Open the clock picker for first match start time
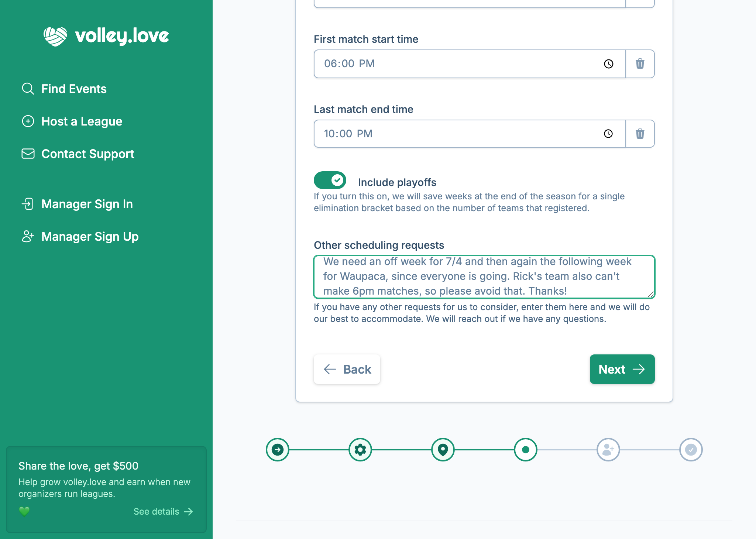 tap(608, 63)
